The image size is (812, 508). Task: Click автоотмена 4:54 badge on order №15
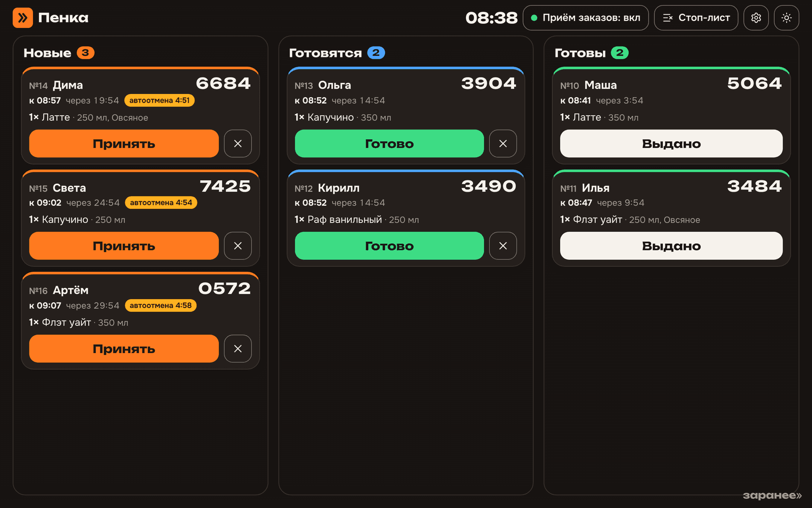click(x=161, y=203)
